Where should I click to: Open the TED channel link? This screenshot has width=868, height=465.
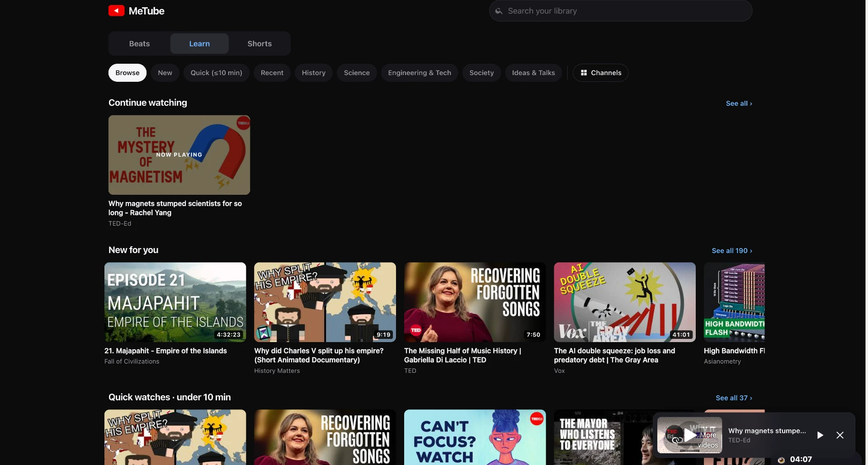pos(410,371)
